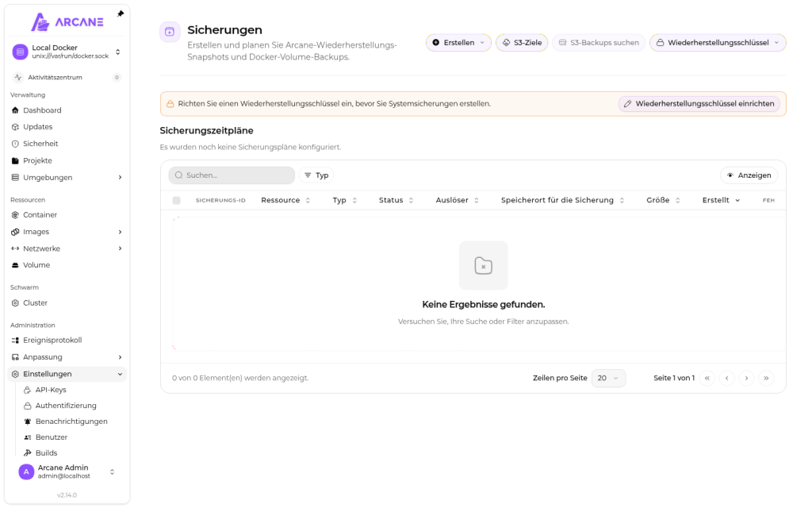This screenshot has width=812, height=508.
Task: Open the Aktivitätszentrum entry
Action: tap(67, 77)
